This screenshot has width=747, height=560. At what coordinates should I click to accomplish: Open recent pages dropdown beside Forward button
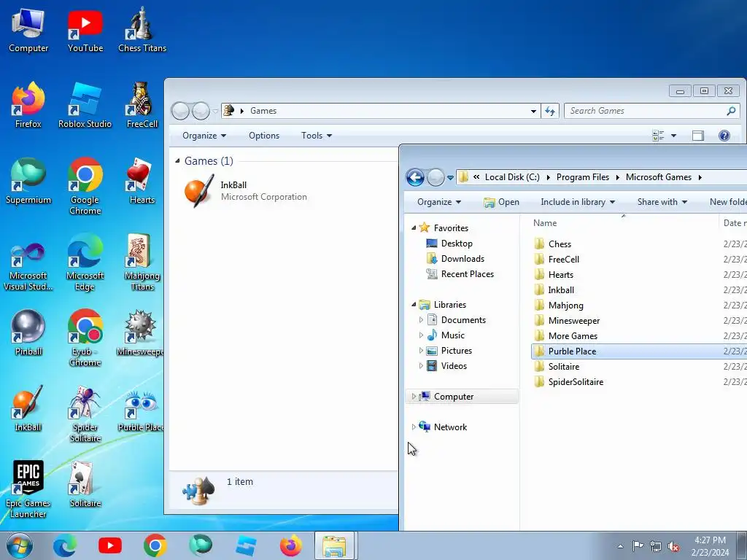[450, 178]
